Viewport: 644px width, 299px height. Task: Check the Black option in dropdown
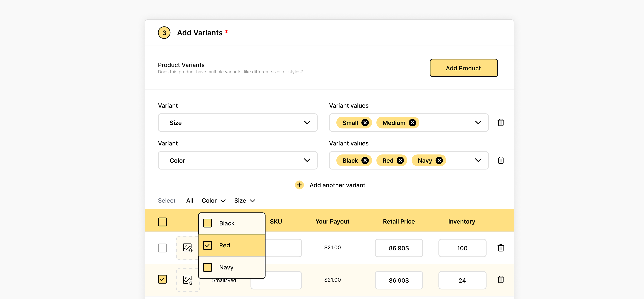point(207,223)
